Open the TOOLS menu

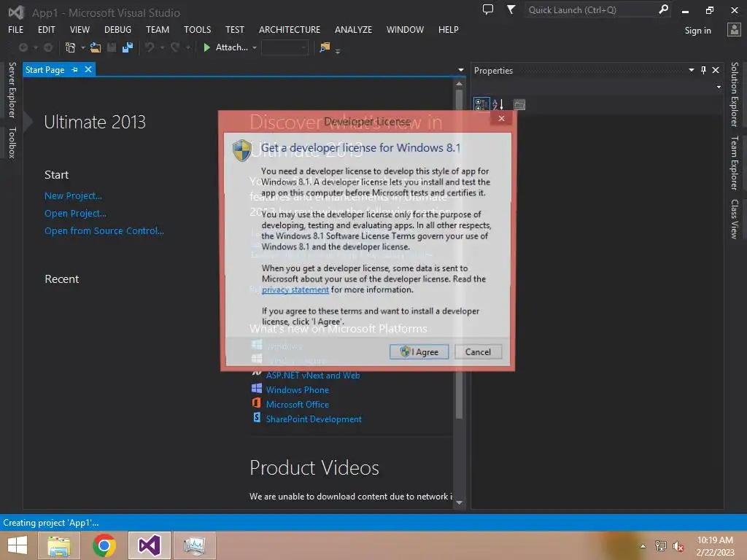197,29
